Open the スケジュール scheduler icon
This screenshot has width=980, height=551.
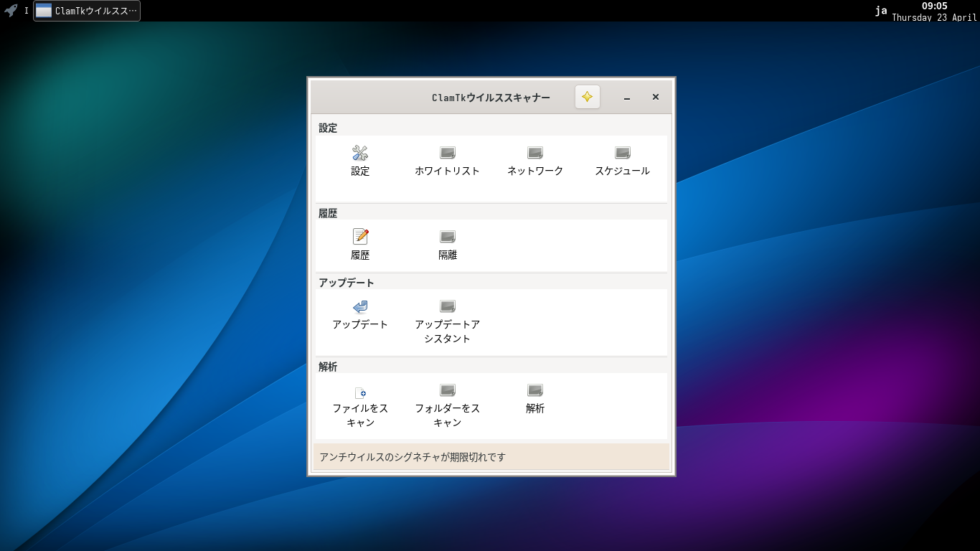pos(623,153)
